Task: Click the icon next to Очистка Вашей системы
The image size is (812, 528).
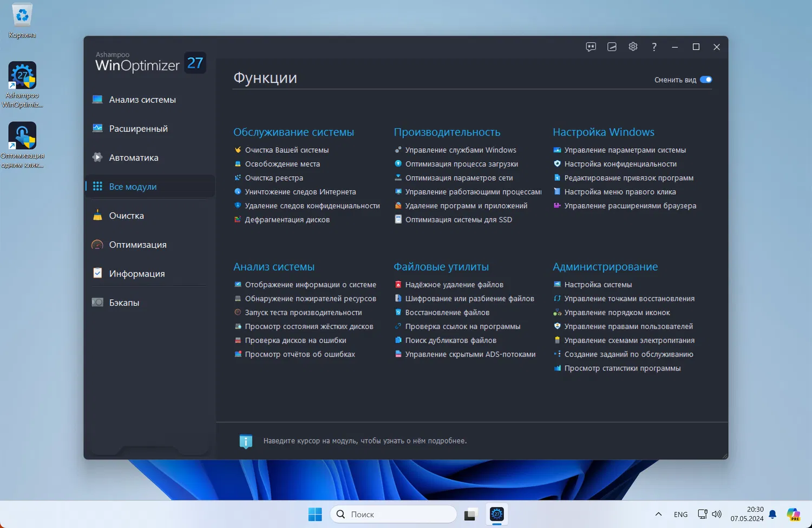Action: coord(238,150)
